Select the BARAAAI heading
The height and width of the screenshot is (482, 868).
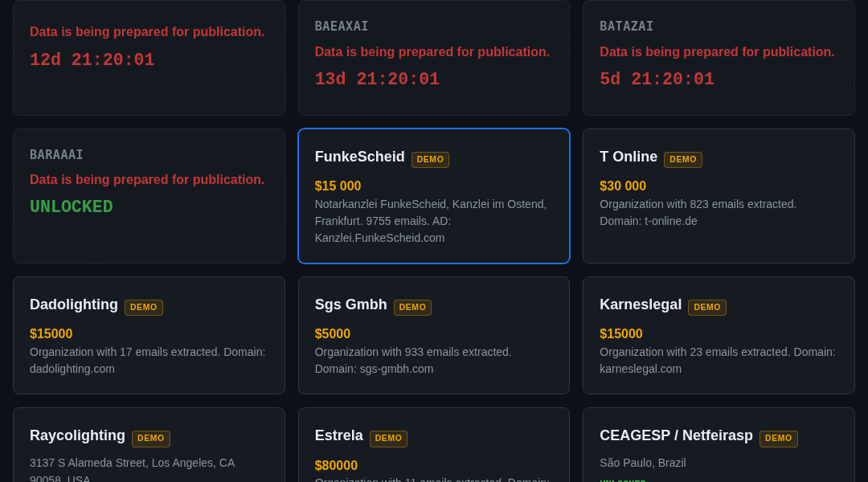56,155
